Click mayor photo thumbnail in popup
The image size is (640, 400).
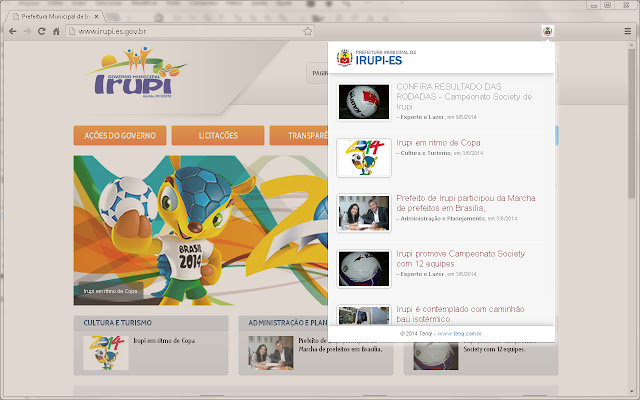[x=364, y=213]
